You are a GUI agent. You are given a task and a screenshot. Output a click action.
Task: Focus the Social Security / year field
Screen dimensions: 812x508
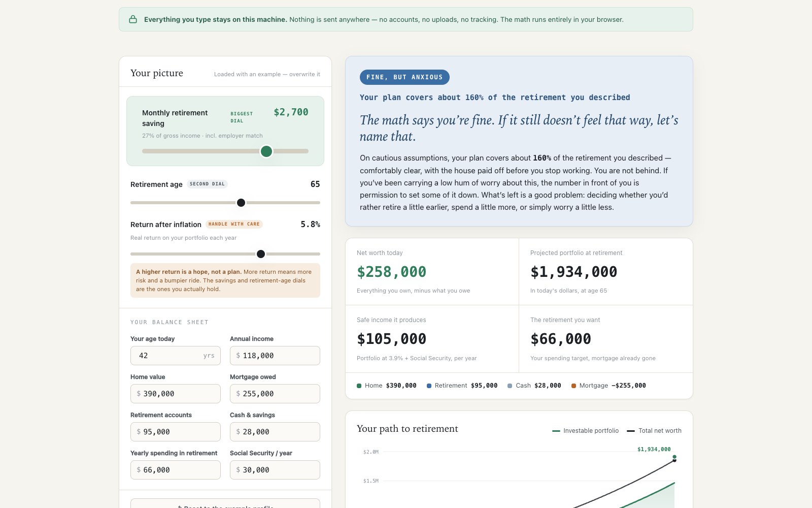[x=275, y=470]
